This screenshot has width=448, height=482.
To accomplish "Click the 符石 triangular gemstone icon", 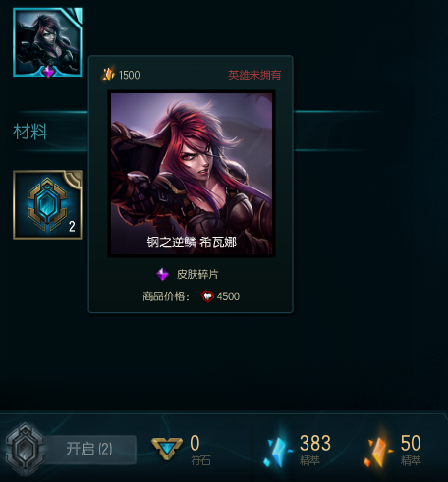I will coord(167,449).
